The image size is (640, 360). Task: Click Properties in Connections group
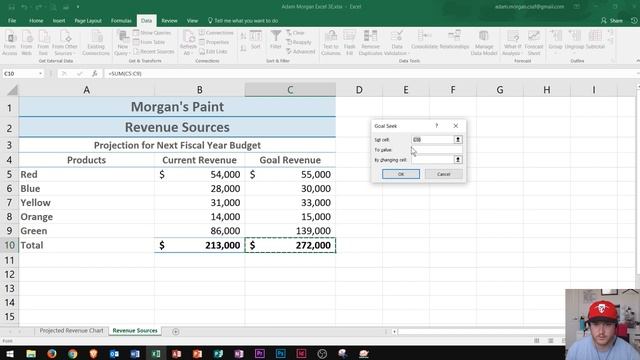(214, 42)
